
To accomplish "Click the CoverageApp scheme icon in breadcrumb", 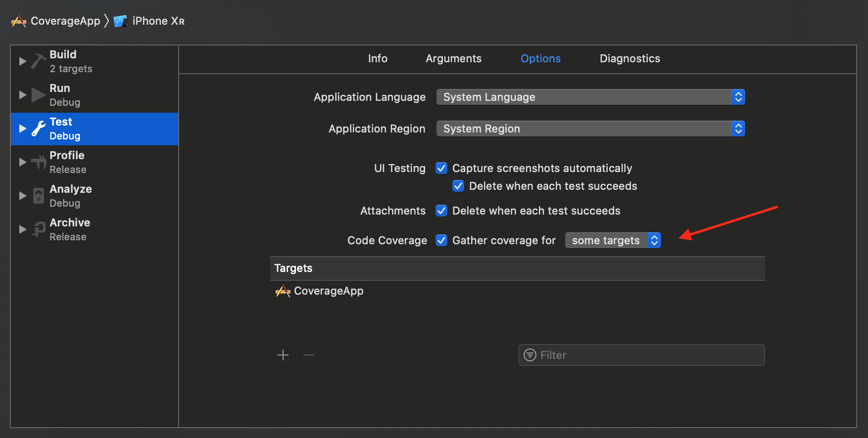I will click(x=19, y=21).
